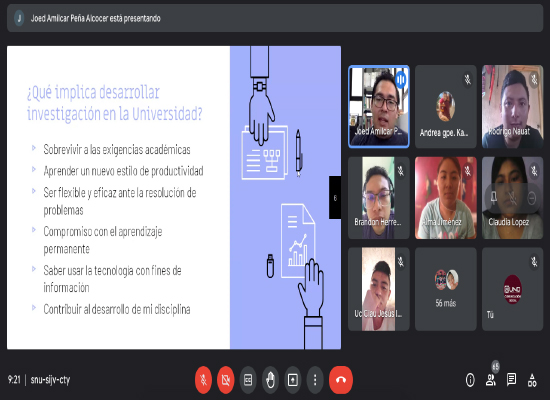This screenshot has width=550, height=400.
Task: Open the chat panel icon
Action: [511, 379]
